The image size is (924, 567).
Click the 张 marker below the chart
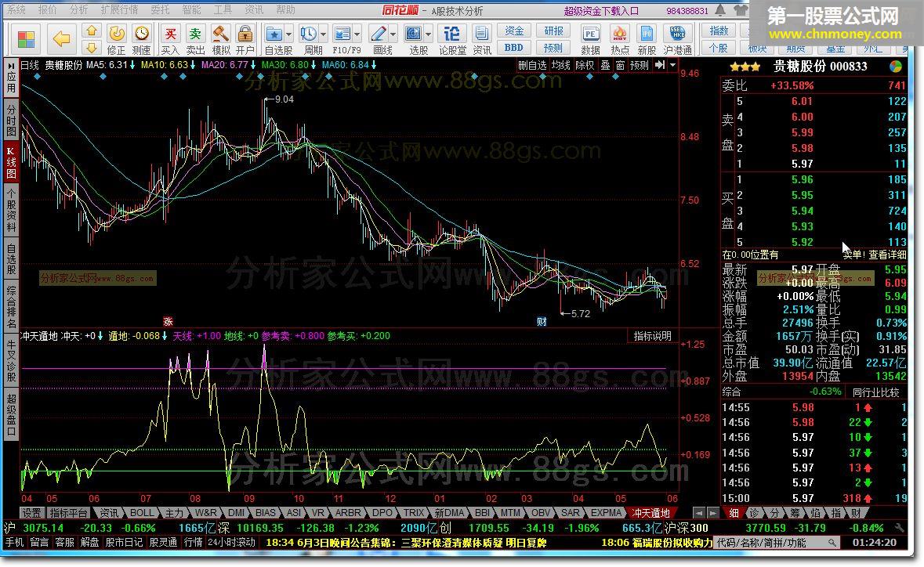tap(168, 321)
